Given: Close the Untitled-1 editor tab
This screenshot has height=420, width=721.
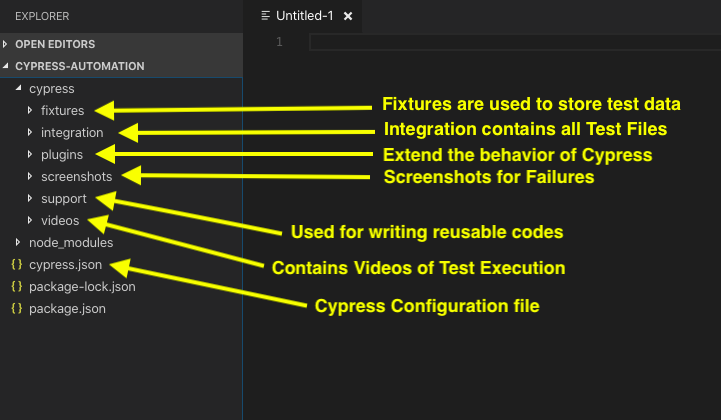Looking at the screenshot, I should pyautogui.click(x=348, y=16).
